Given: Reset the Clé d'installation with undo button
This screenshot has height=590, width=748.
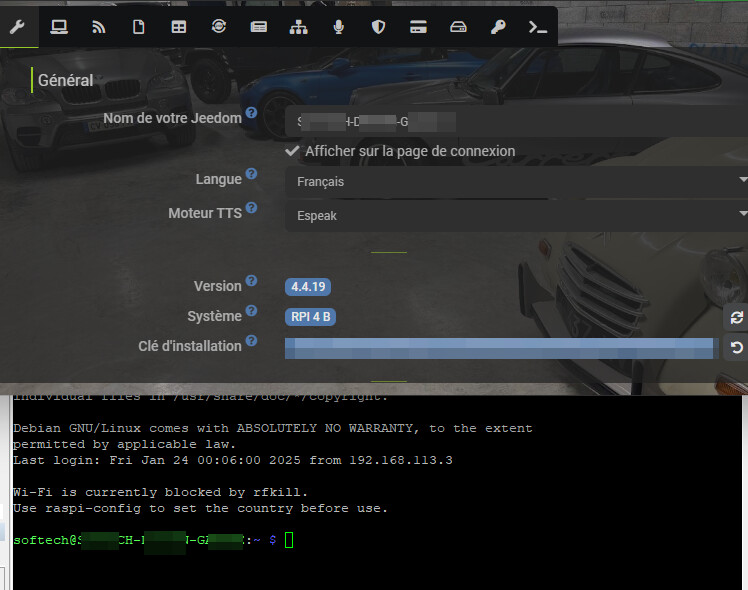Looking at the screenshot, I should click(x=736, y=348).
